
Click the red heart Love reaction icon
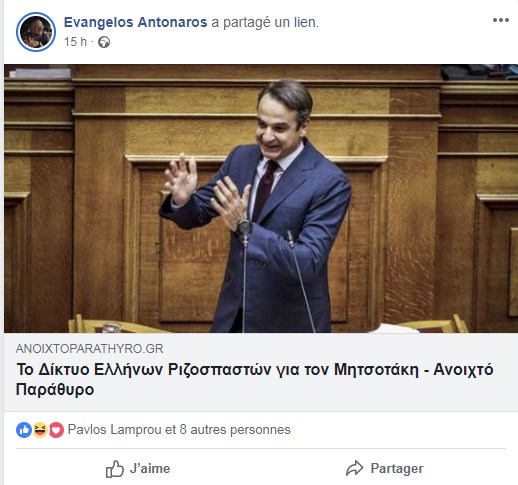(x=56, y=430)
